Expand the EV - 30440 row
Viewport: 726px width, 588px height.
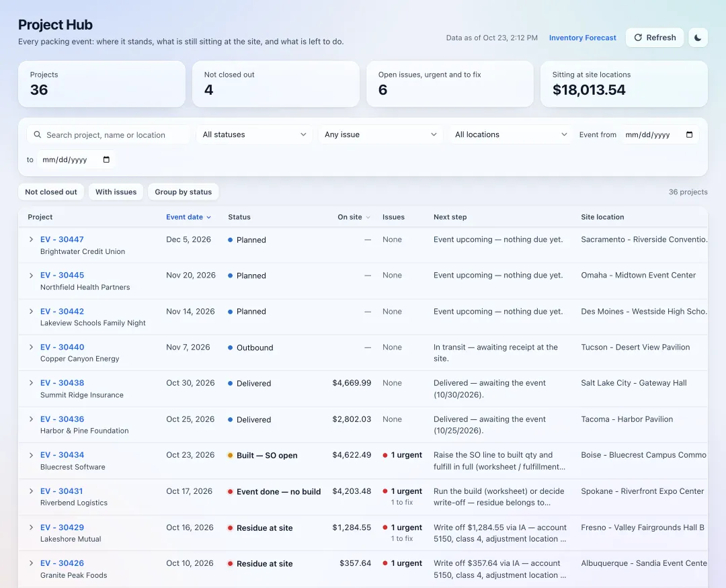[x=31, y=347]
